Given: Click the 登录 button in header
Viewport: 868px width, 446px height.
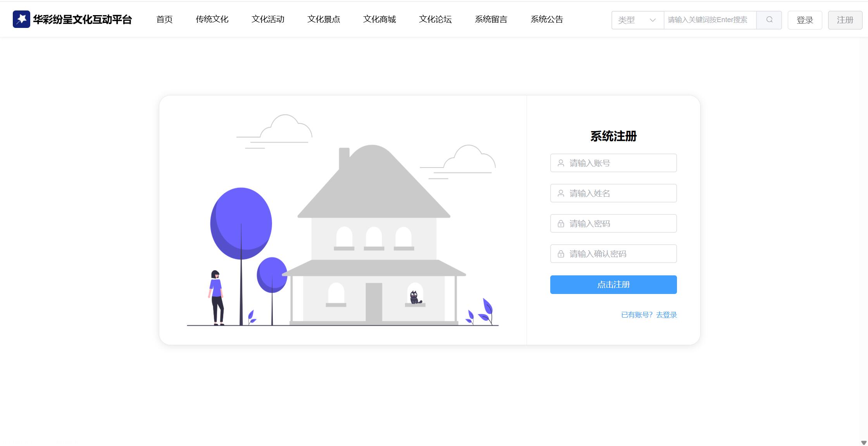Looking at the screenshot, I should [x=804, y=20].
